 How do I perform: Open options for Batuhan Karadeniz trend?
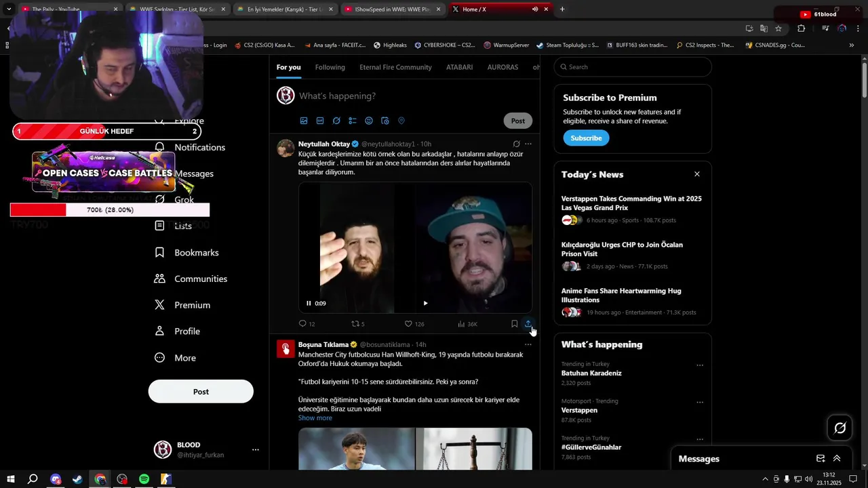coord(700,365)
